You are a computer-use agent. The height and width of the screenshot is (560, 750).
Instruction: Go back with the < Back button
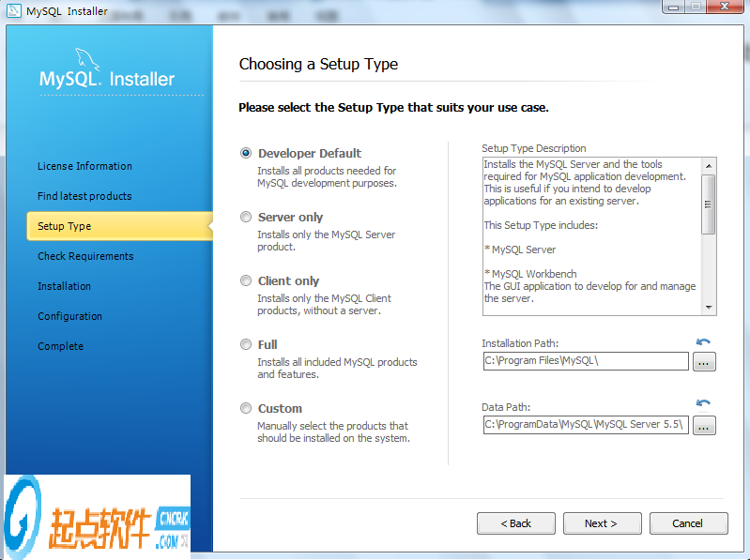click(516, 523)
